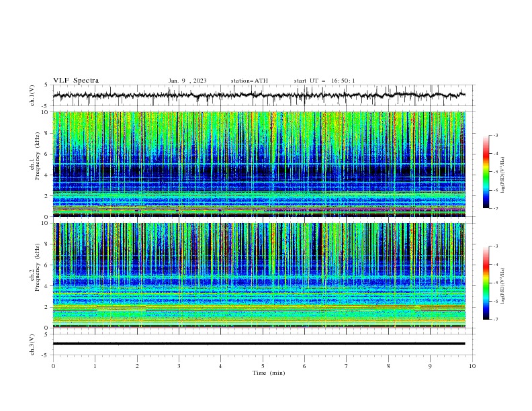Image resolution: width=532 pixels, height=411 pixels.
Task: Click the "VLF Spectra" plot title
Action: [x=76, y=81]
